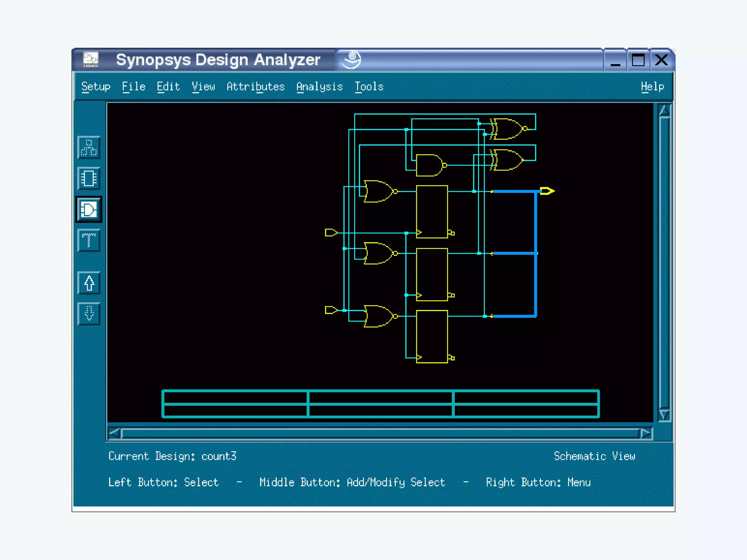Click the swirl logo in the title bar
747x560 pixels.
click(351, 59)
